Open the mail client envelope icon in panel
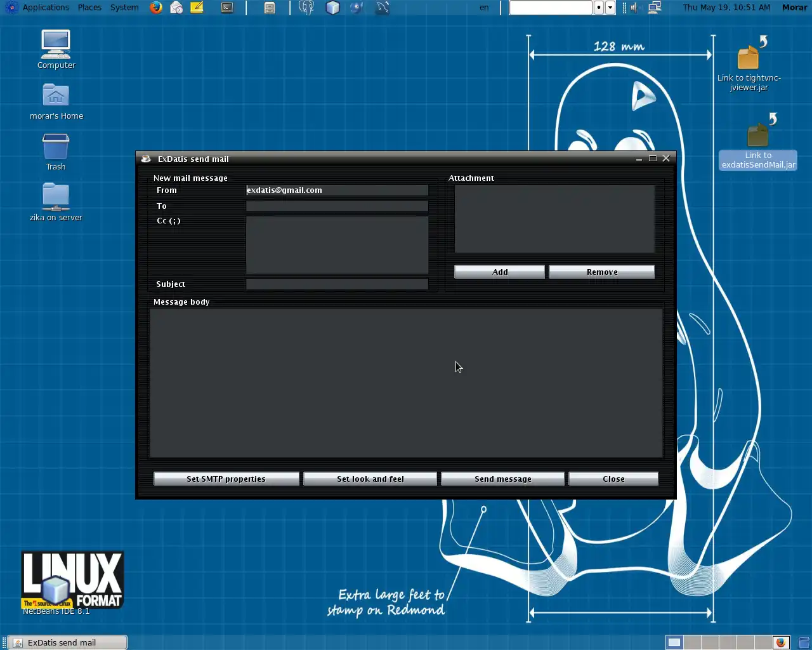812x650 pixels. tap(176, 8)
